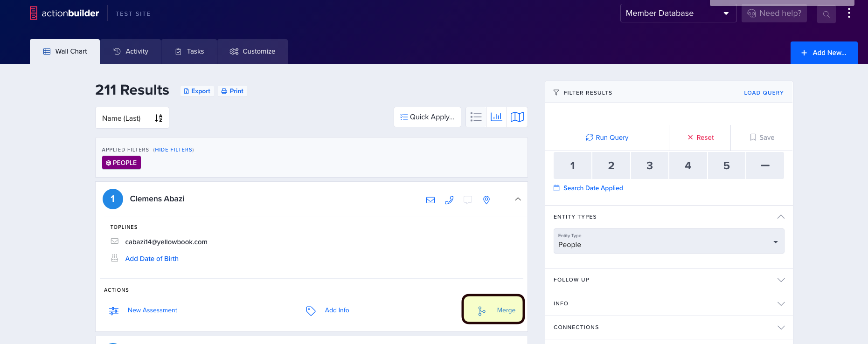Print the results
This screenshot has width=868, height=344.
(x=232, y=91)
